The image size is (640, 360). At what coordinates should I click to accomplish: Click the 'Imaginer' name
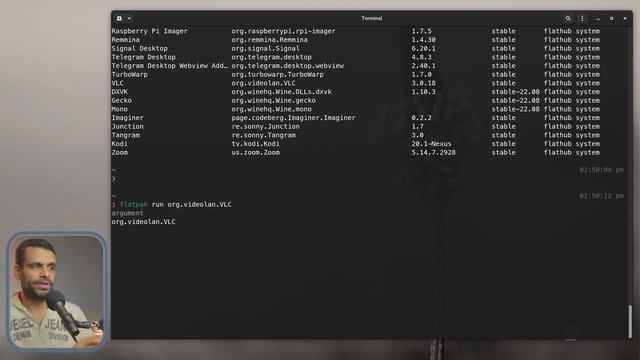tap(127, 118)
